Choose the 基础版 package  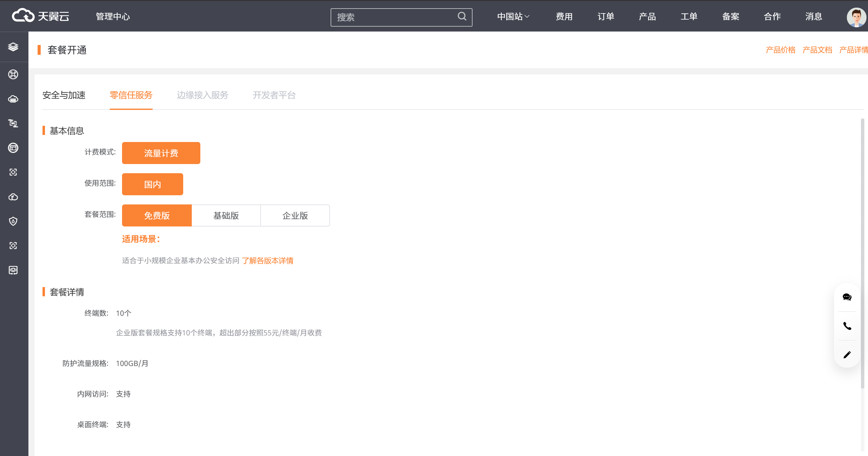coord(226,215)
